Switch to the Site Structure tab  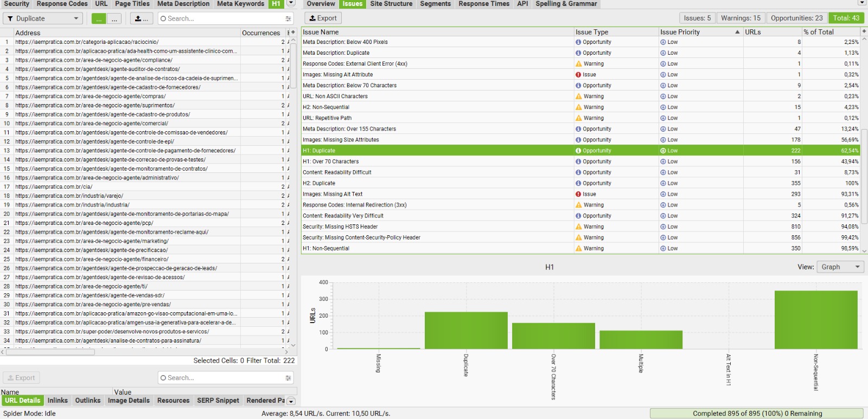pyautogui.click(x=391, y=4)
